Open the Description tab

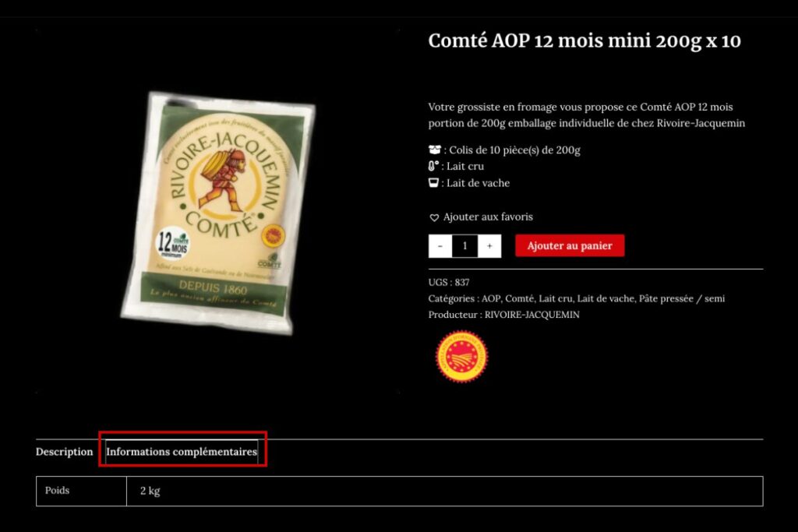coord(64,452)
